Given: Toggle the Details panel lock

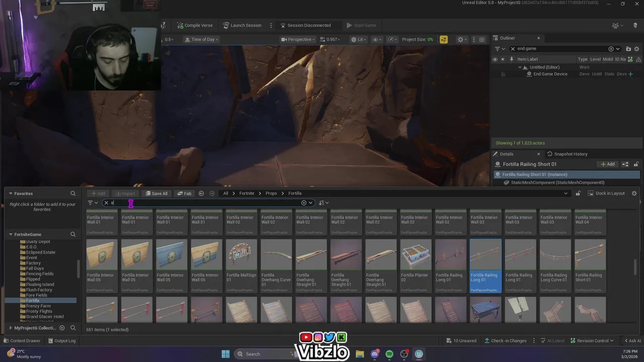Looking at the screenshot, I should click(x=636, y=164).
